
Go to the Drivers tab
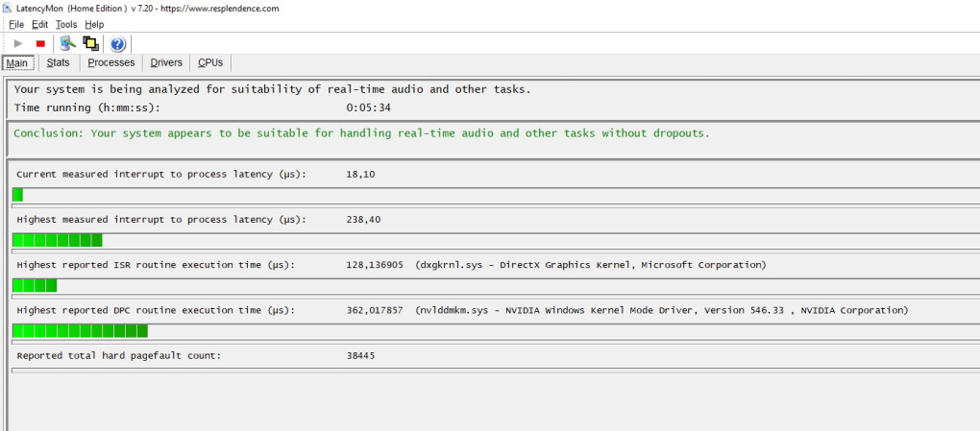coord(165,63)
